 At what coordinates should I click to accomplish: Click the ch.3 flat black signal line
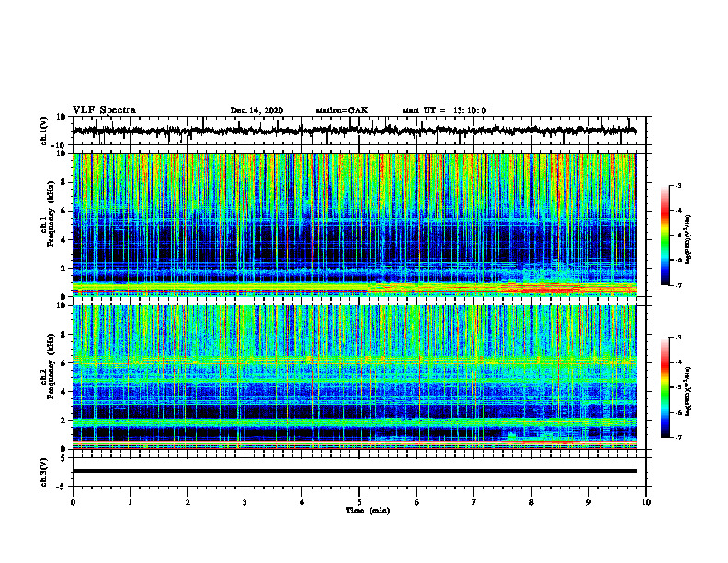pos(354,471)
